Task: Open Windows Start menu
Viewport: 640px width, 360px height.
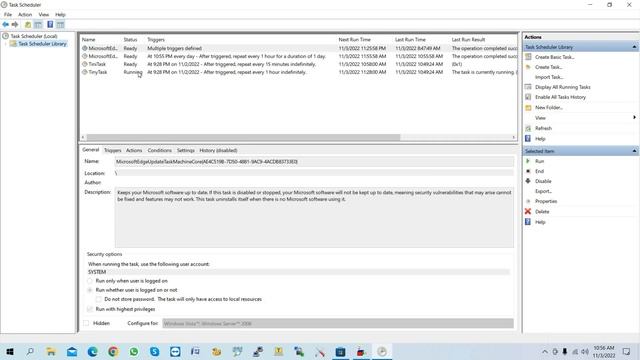Action: coord(10,351)
